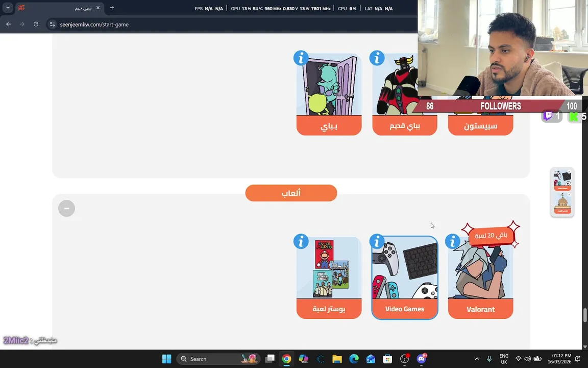
Task: Open a new browser tab
Action: pyautogui.click(x=112, y=8)
